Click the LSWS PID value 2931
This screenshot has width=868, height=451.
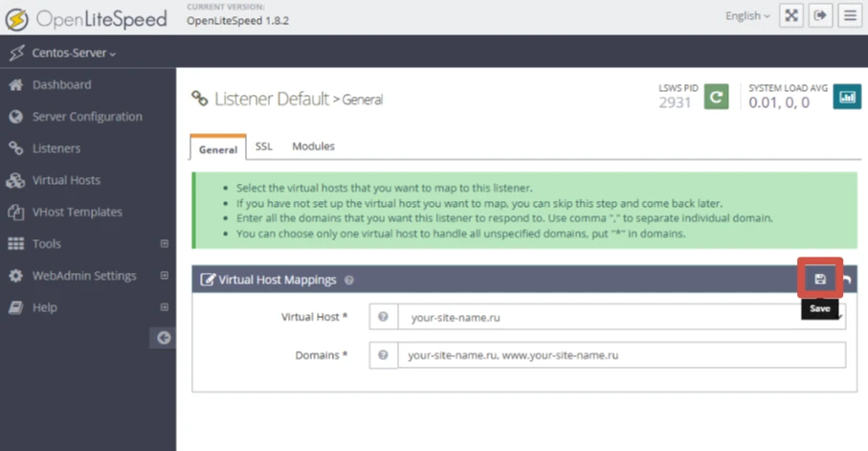pos(675,102)
